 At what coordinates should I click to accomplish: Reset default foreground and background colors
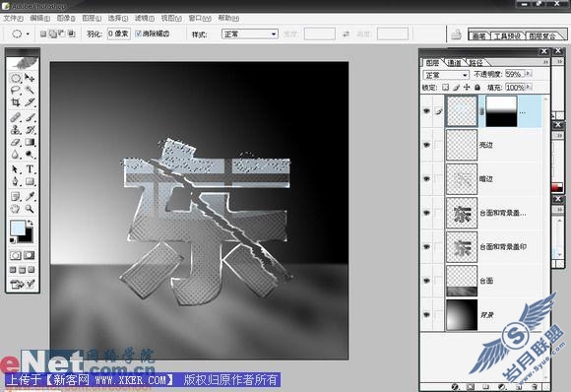[x=13, y=240]
